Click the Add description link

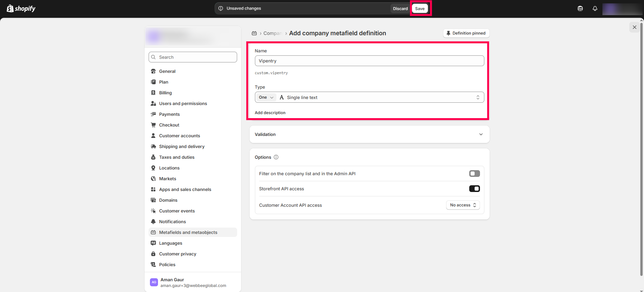270,113
